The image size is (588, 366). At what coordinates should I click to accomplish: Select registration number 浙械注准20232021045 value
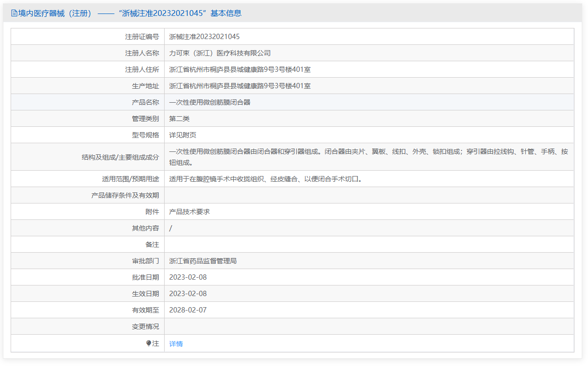click(x=205, y=37)
